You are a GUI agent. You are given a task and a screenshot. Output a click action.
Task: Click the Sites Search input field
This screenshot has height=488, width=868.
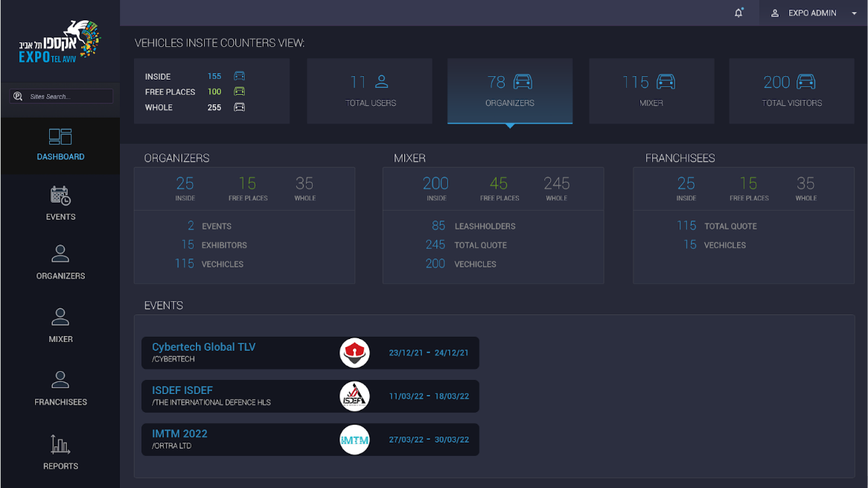click(68, 97)
